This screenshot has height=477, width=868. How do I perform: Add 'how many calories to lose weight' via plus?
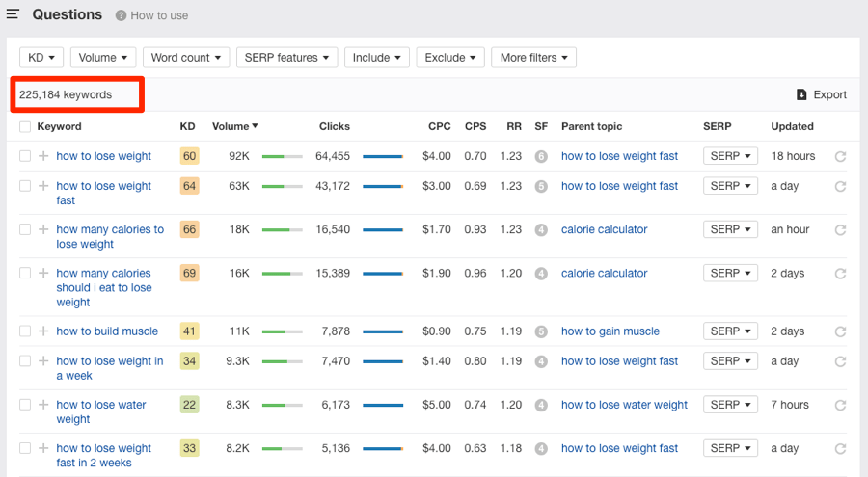[x=43, y=230]
